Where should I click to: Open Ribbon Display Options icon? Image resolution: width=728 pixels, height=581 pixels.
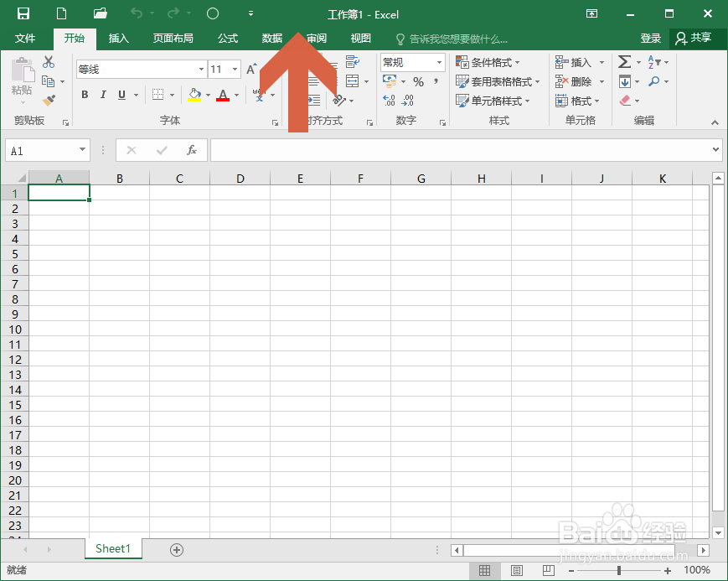[591, 13]
